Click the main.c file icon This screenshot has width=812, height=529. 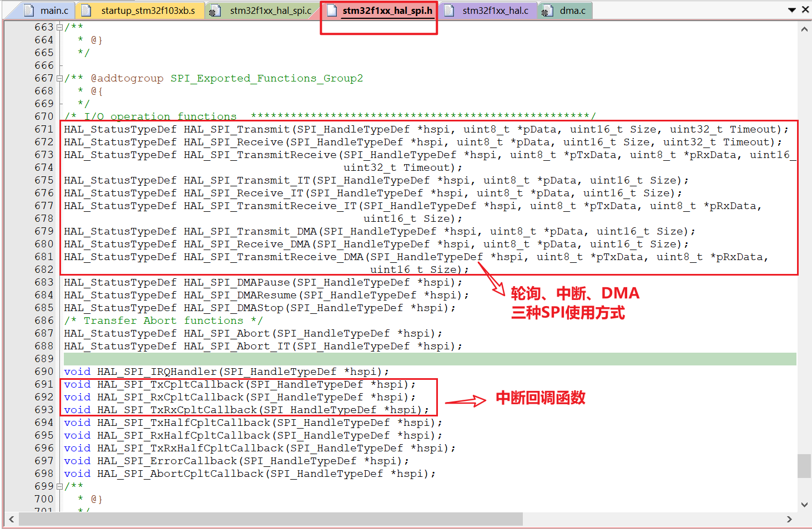pyautogui.click(x=29, y=11)
